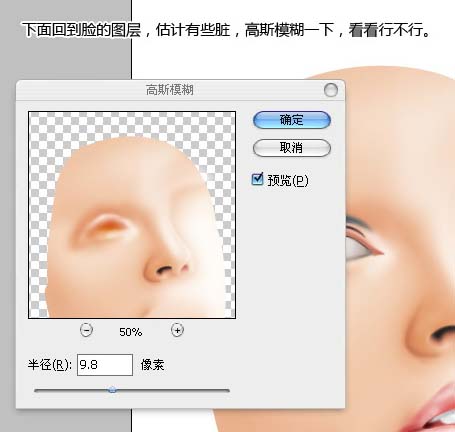Cancel the dialog with 取消 button

(x=292, y=148)
